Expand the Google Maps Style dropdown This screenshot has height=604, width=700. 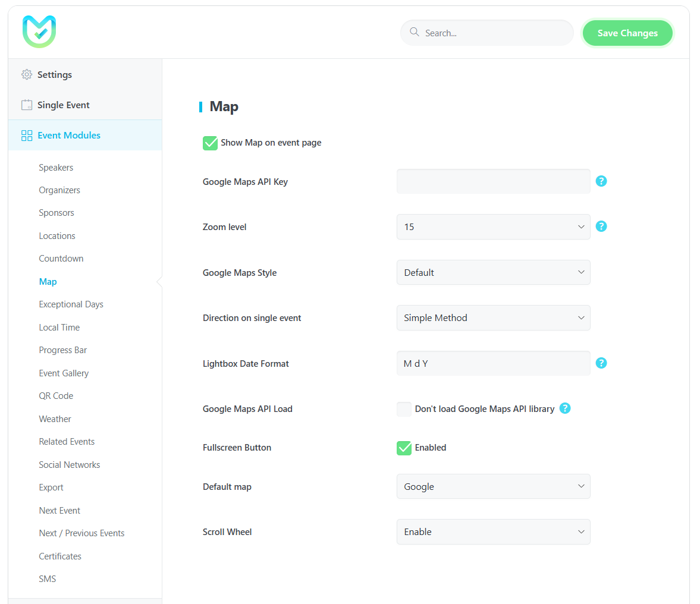point(493,272)
